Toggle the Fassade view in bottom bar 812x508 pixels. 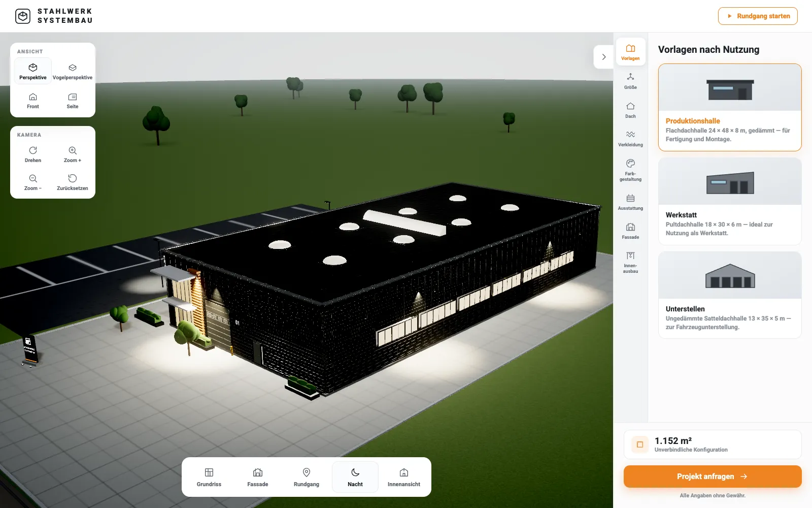pyautogui.click(x=258, y=477)
